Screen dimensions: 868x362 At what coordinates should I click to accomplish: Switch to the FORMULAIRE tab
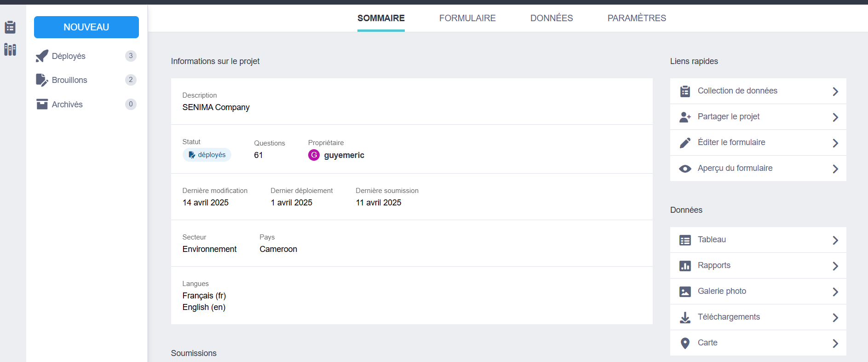[x=467, y=18]
